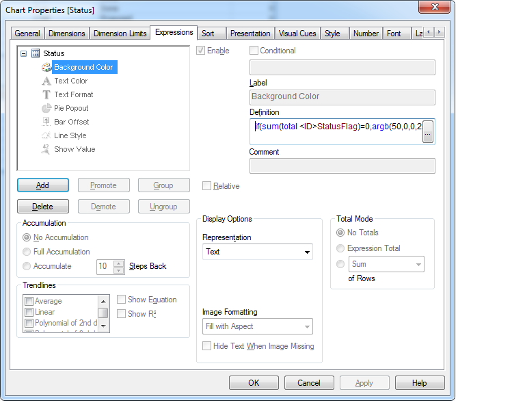Screen dimensions: 525x420
Task: Collapse the Status expression tree node
Action: [23, 53]
